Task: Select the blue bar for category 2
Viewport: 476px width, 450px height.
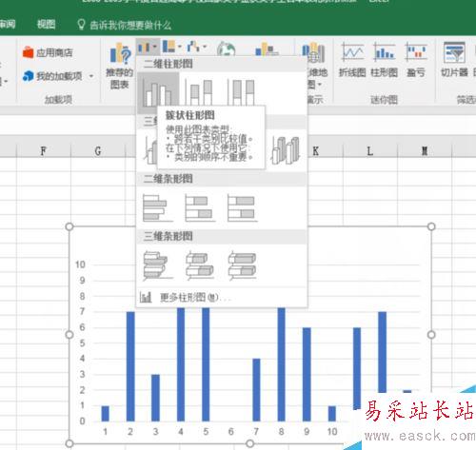Action: [130, 366]
